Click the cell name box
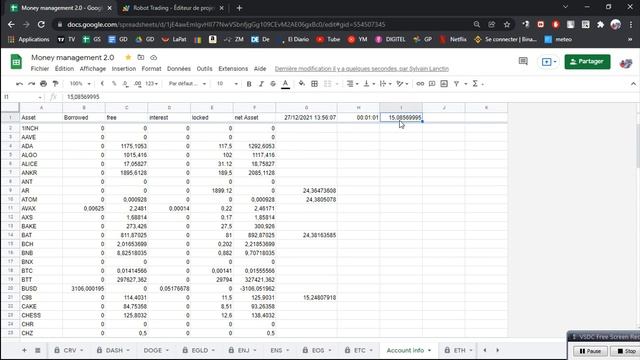The height and width of the screenshot is (360, 640). [22, 97]
